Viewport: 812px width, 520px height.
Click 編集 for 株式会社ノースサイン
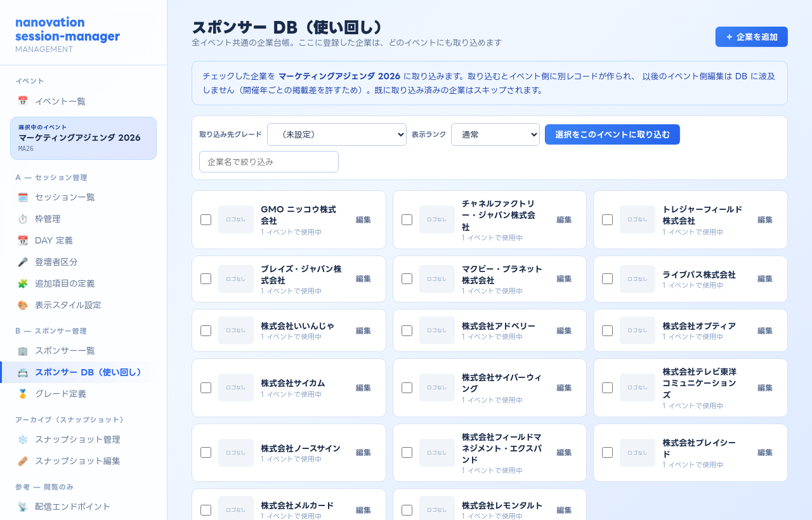pyautogui.click(x=363, y=452)
